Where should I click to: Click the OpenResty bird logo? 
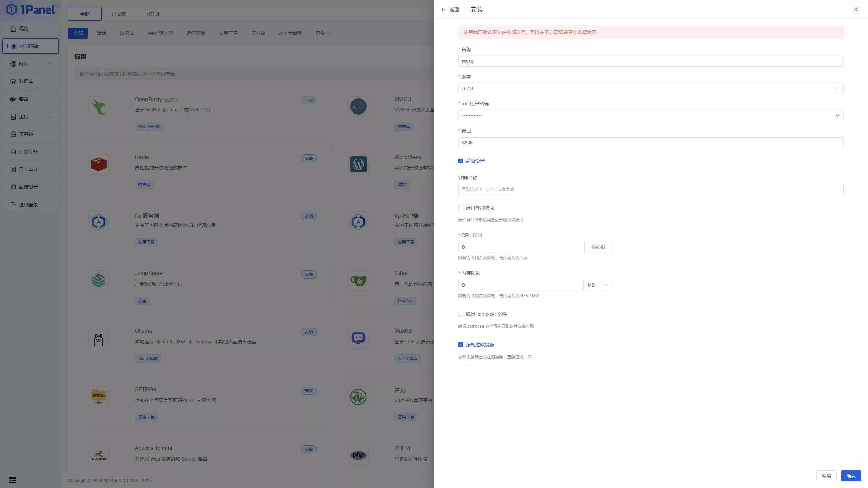tap(99, 106)
